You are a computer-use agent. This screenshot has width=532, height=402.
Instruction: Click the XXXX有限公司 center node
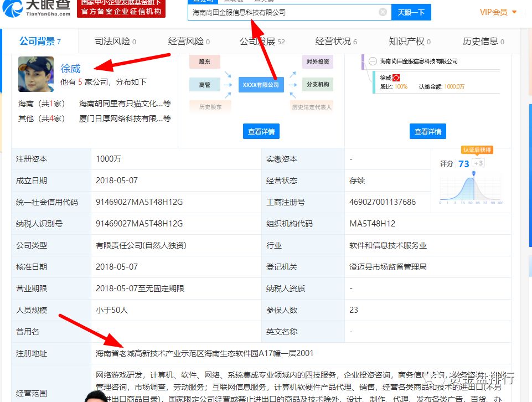click(x=261, y=85)
